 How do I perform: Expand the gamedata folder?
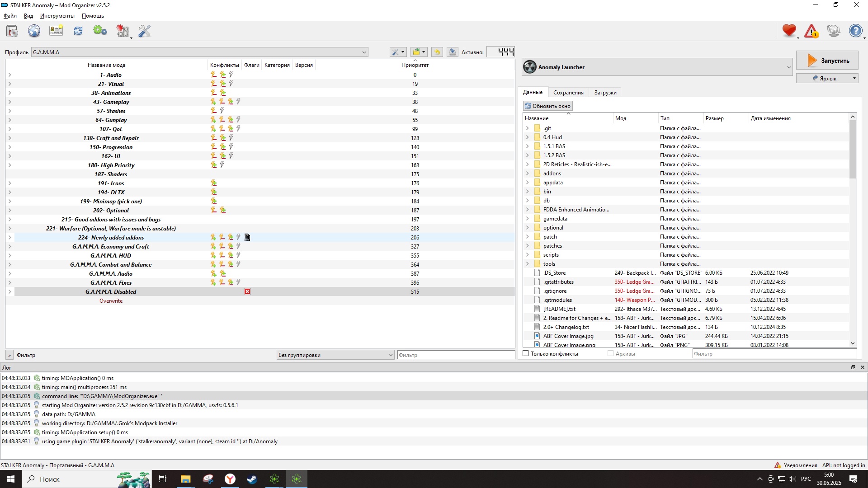click(x=527, y=219)
